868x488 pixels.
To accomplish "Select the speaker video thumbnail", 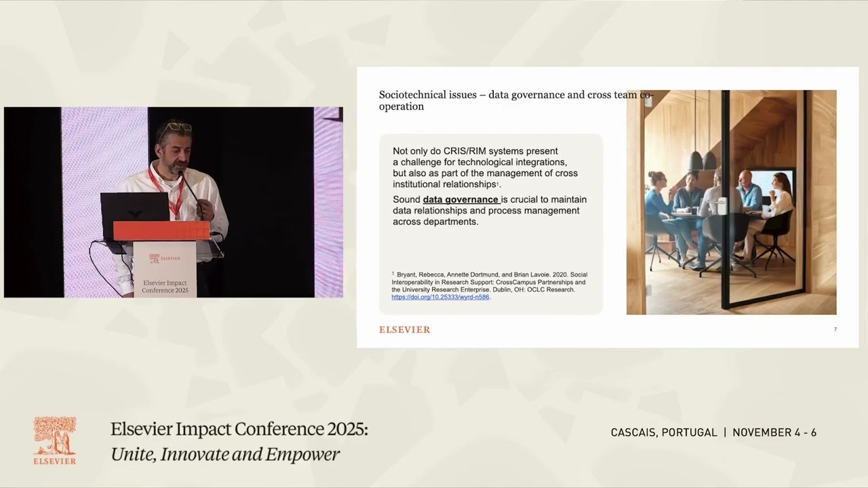I will click(173, 202).
